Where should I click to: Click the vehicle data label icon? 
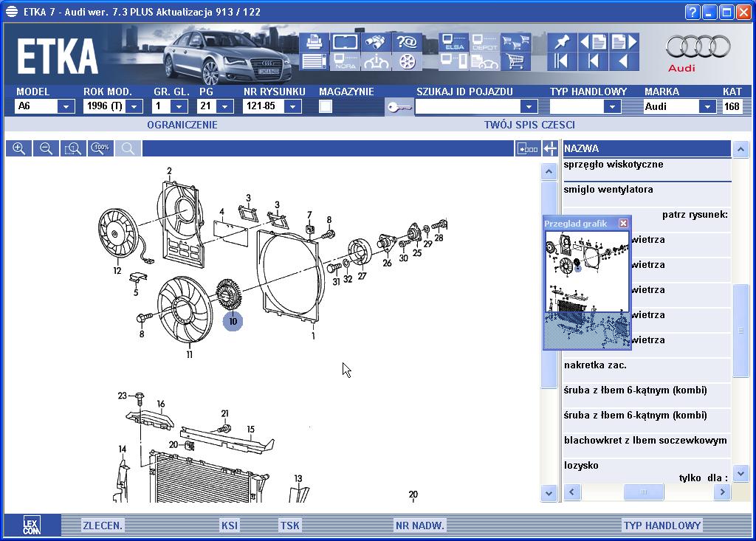coord(345,42)
